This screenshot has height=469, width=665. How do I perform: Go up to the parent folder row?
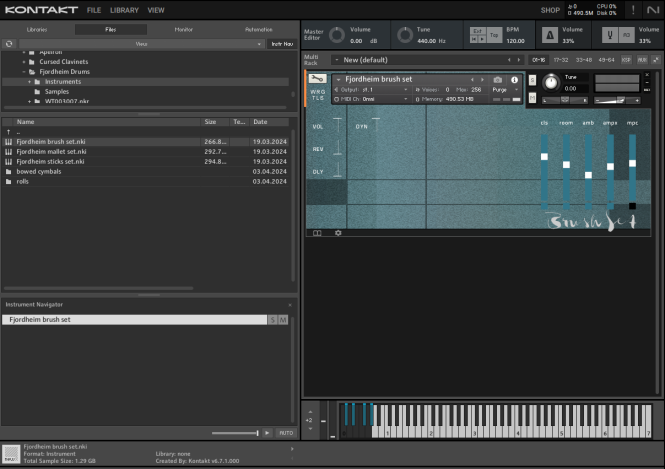tap(146, 132)
